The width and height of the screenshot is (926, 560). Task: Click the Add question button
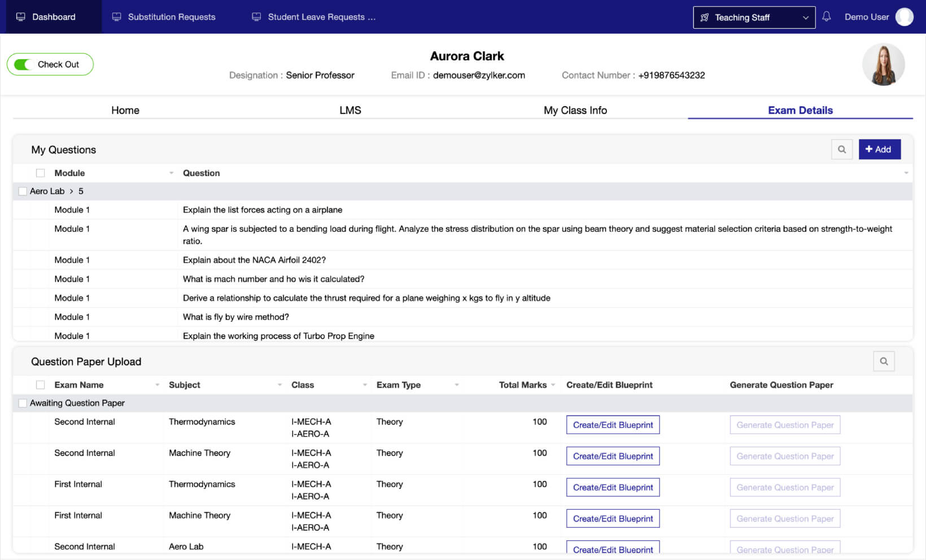879,150
